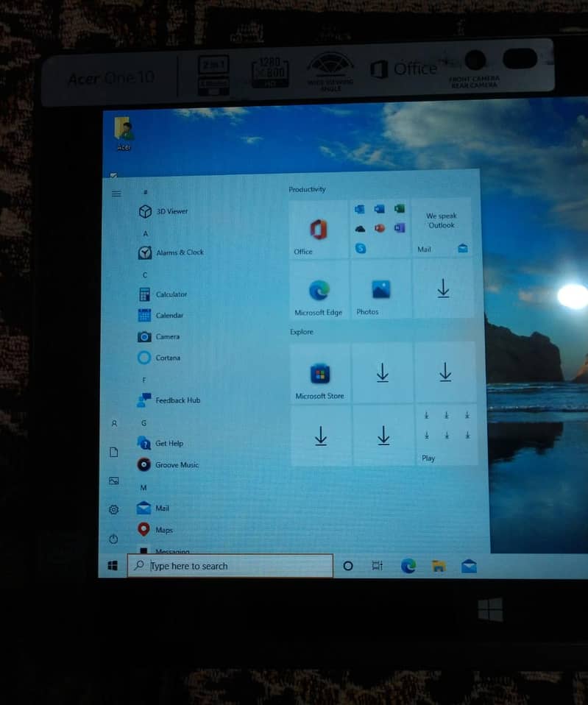Click the Windows Start button
The image size is (588, 705).
coord(113,566)
